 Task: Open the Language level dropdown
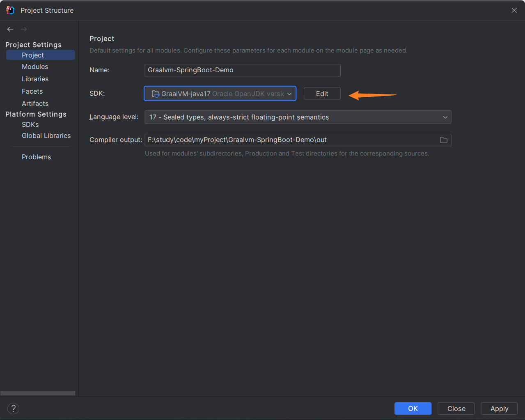click(x=298, y=117)
